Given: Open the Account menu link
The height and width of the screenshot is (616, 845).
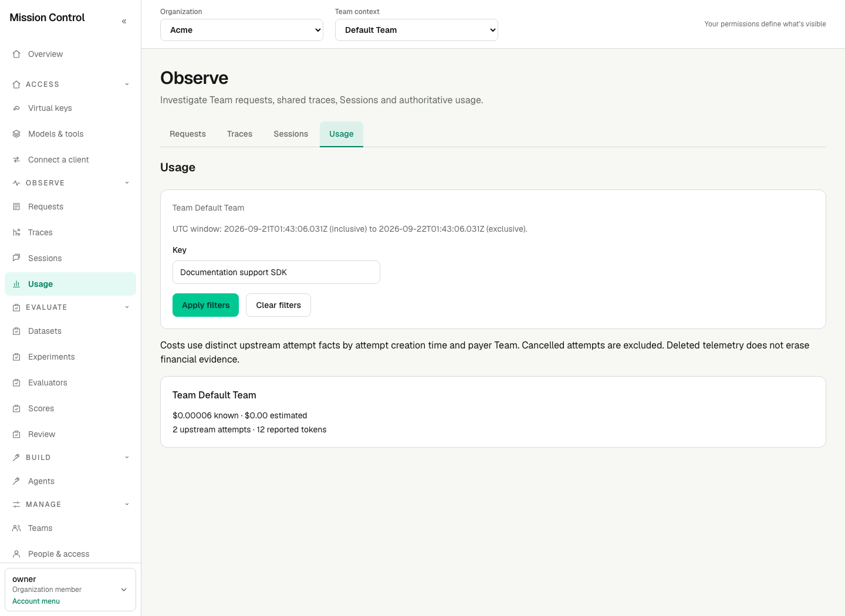Looking at the screenshot, I should point(36,601).
